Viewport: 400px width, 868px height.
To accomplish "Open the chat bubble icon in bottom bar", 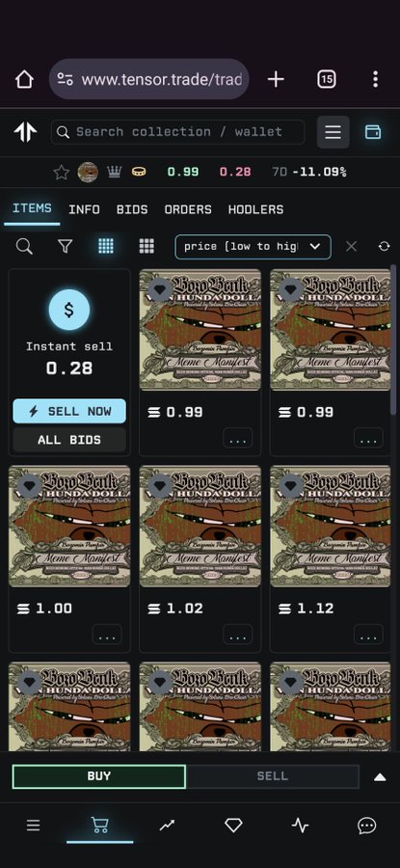I will click(x=367, y=826).
